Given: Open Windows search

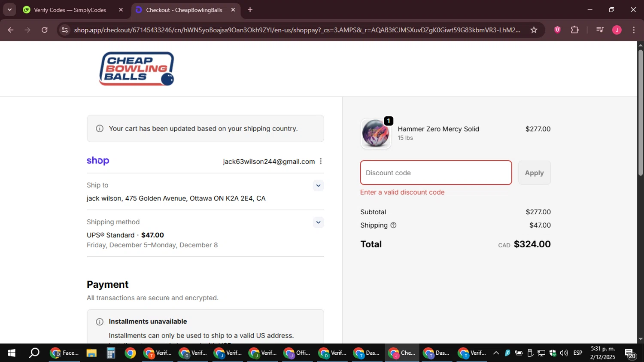Looking at the screenshot, I should click(x=34, y=353).
